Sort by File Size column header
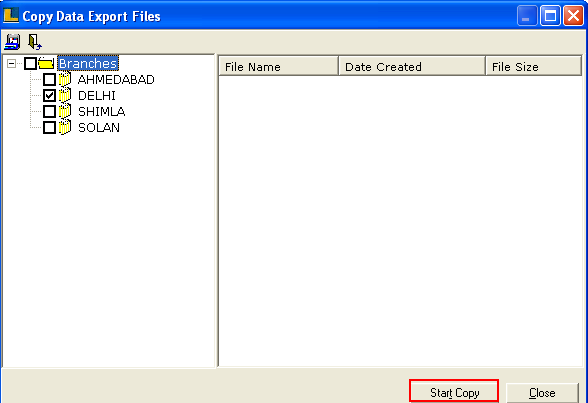 [x=533, y=66]
